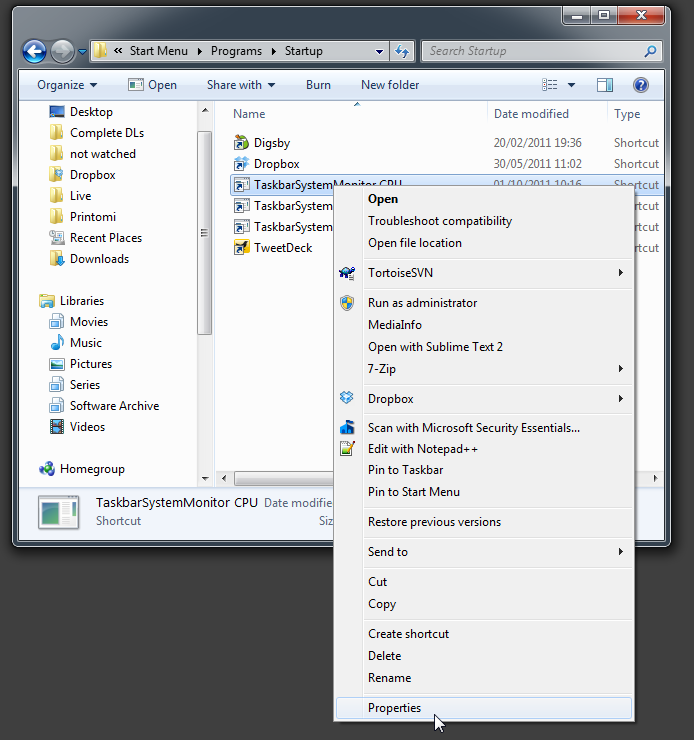Choose Edit with Notepad++
This screenshot has width=694, height=740.
pos(422,449)
